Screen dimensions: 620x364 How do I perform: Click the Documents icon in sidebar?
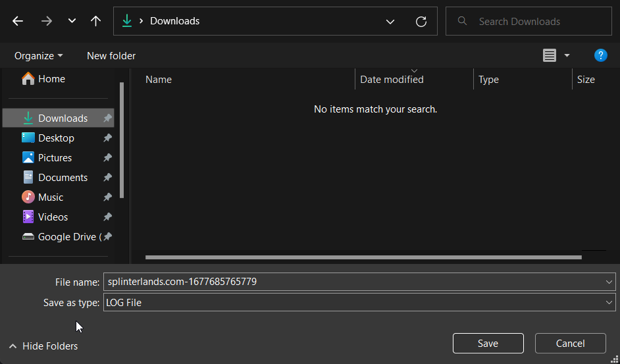click(28, 177)
